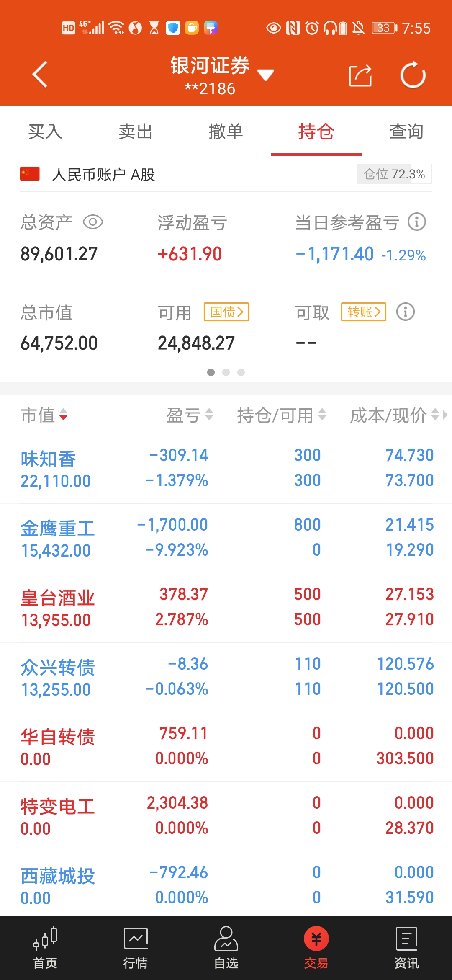Tap the info icon beside 转账
452x980 pixels.
(x=405, y=312)
